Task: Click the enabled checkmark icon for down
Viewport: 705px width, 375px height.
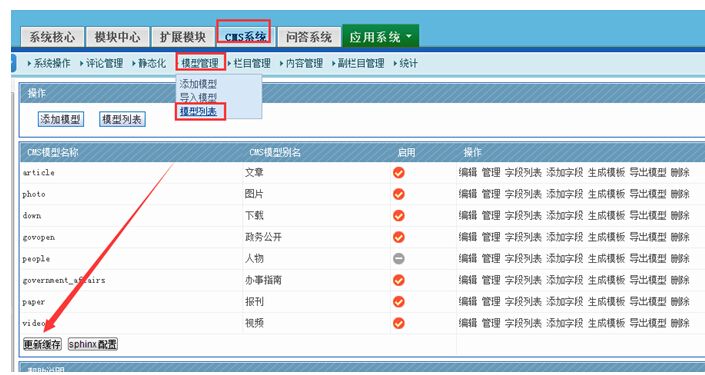Action: [398, 216]
